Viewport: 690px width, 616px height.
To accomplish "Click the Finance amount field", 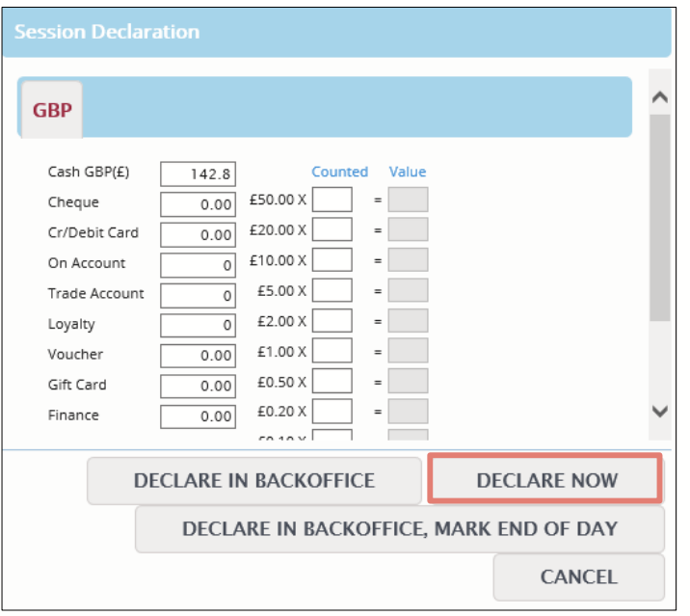I will [x=198, y=416].
